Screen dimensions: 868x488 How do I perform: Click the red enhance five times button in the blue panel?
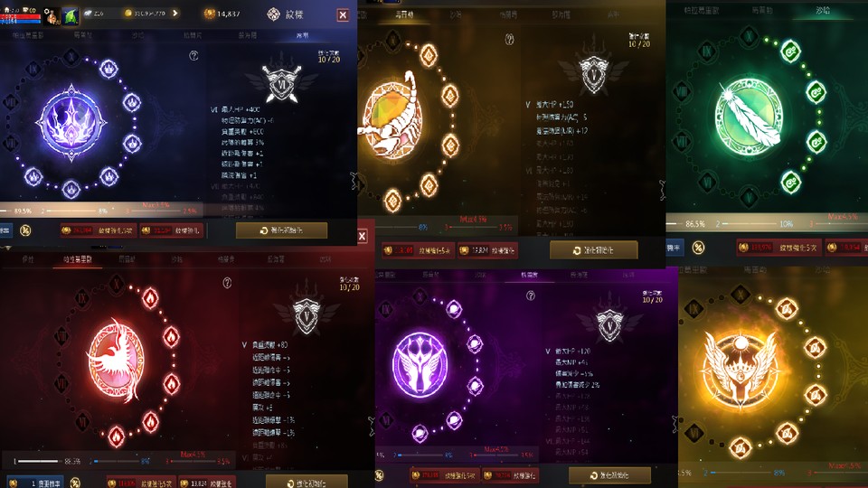pos(99,230)
